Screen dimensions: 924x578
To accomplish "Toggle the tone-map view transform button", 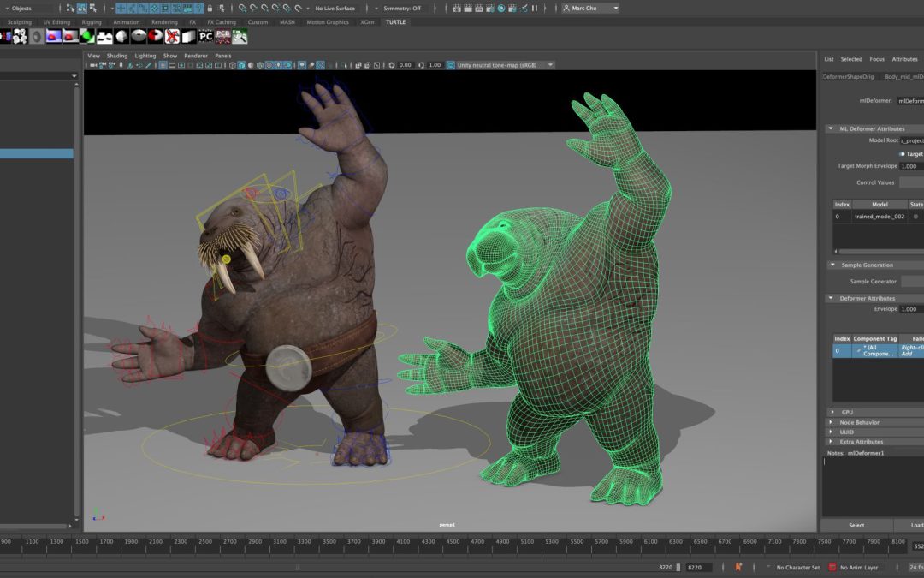I will pyautogui.click(x=451, y=65).
